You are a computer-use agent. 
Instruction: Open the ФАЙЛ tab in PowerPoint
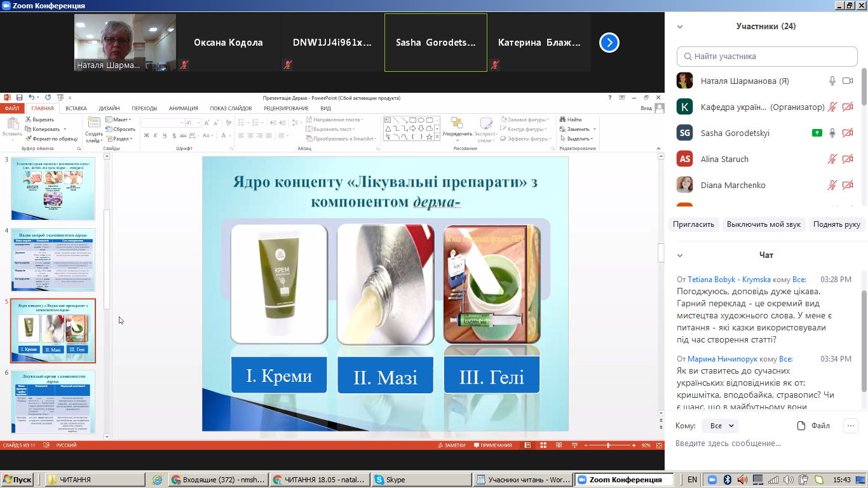coord(13,108)
